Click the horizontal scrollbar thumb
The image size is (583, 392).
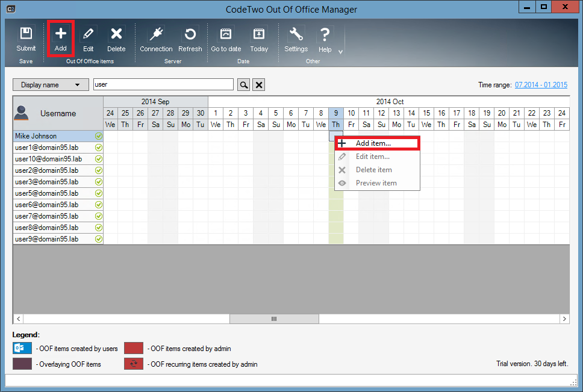coord(274,319)
